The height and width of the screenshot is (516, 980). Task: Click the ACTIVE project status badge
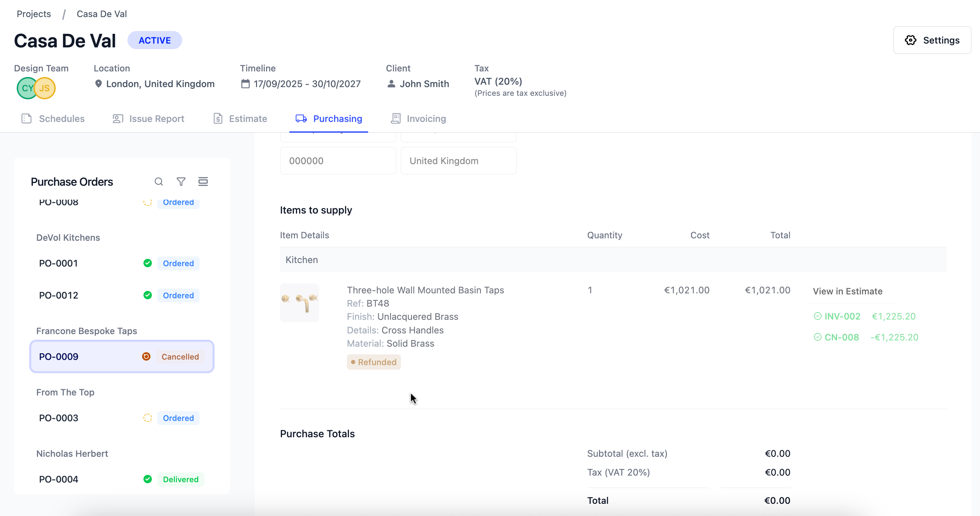[155, 40]
